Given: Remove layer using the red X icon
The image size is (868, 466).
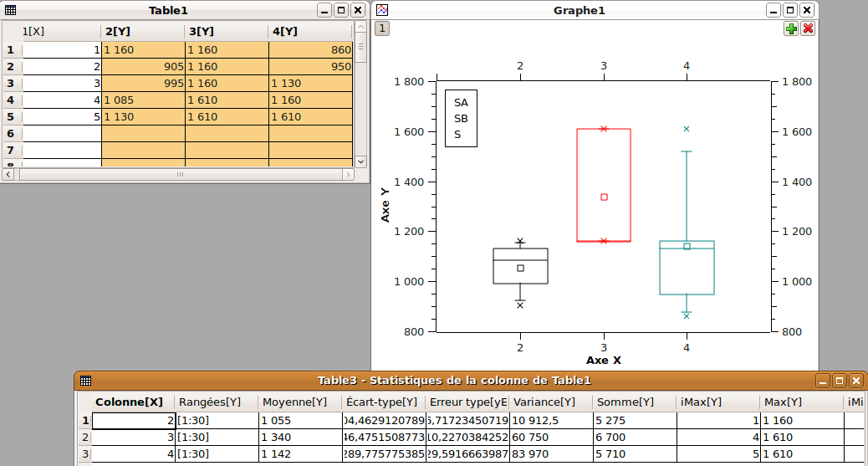Looking at the screenshot, I should tap(808, 28).
